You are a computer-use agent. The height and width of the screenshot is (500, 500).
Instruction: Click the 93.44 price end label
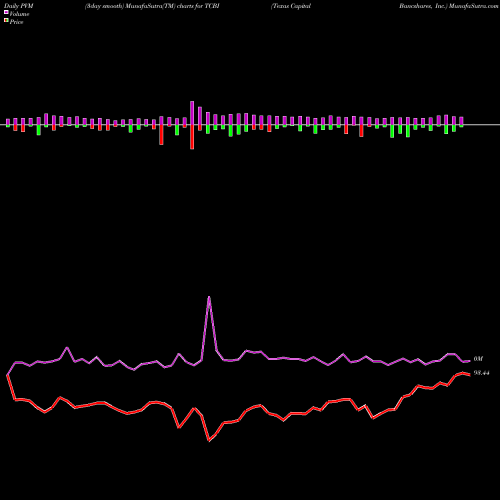[481, 373]
